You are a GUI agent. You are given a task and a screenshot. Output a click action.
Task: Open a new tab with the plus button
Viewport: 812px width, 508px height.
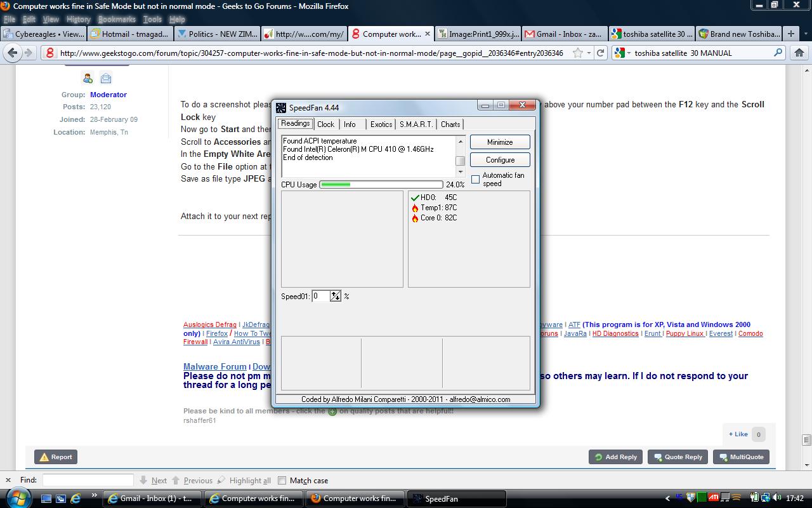tap(790, 34)
